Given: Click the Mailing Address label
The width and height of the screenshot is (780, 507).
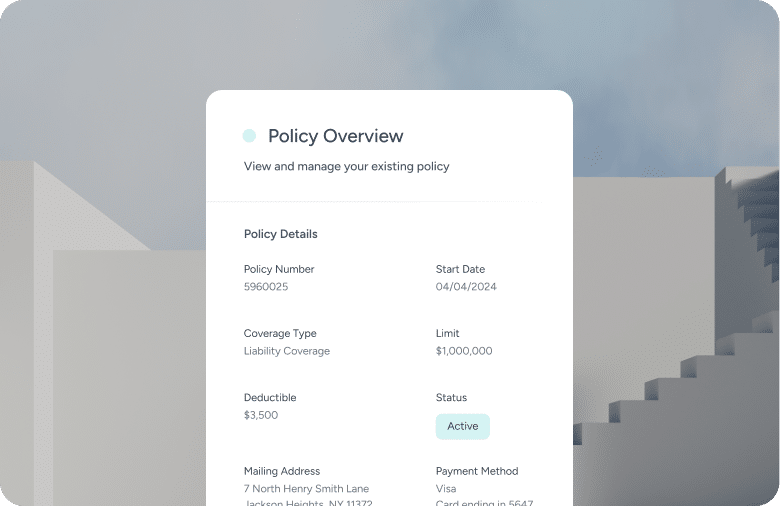Looking at the screenshot, I should 282,471.
